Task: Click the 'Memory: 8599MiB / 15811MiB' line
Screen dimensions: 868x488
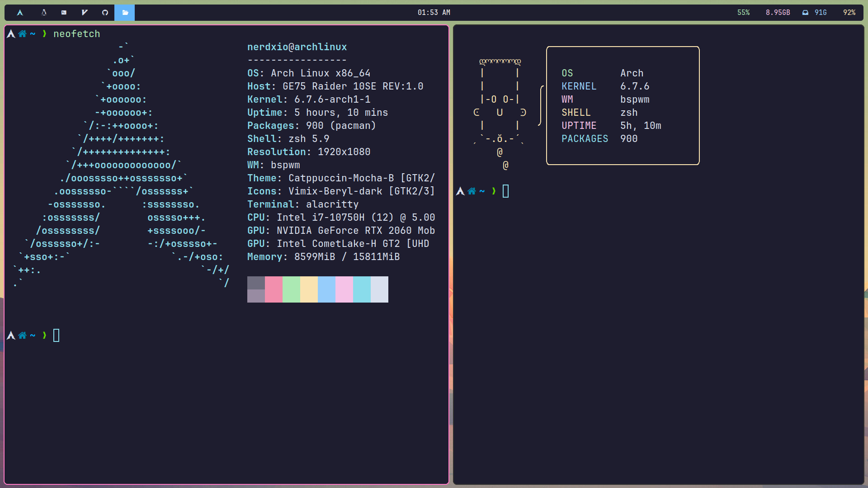Action: [323, 257]
